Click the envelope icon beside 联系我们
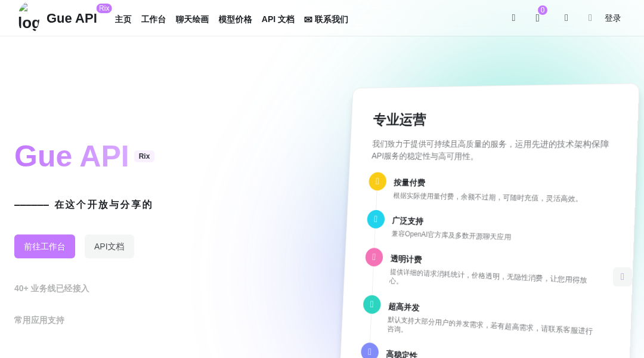Viewport: 644px width, 358px height. click(308, 19)
